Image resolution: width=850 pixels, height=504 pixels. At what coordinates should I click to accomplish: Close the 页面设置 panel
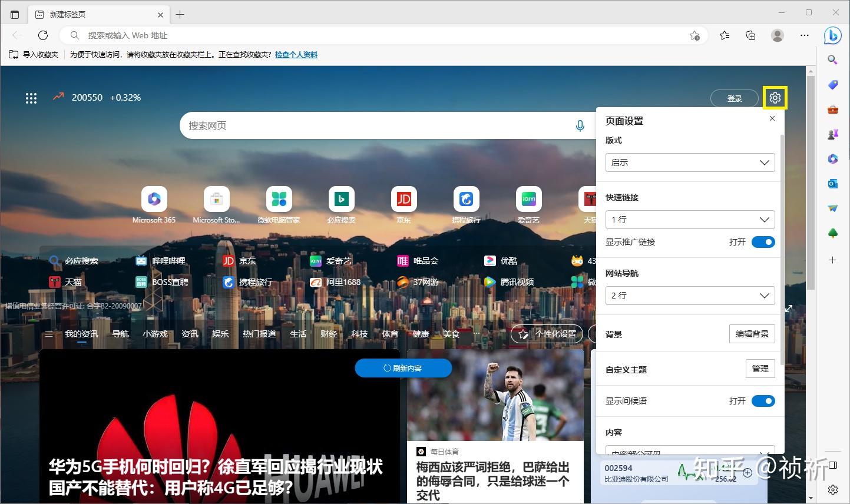pos(772,118)
